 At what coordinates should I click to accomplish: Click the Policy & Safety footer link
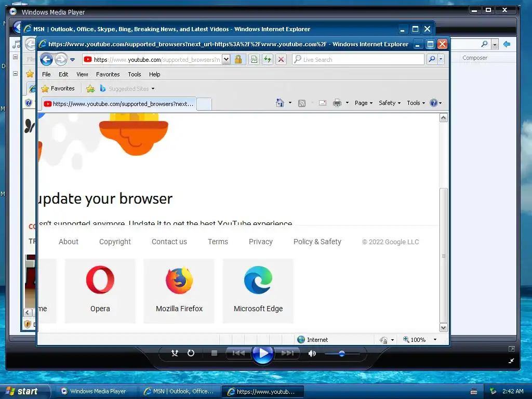pyautogui.click(x=317, y=242)
